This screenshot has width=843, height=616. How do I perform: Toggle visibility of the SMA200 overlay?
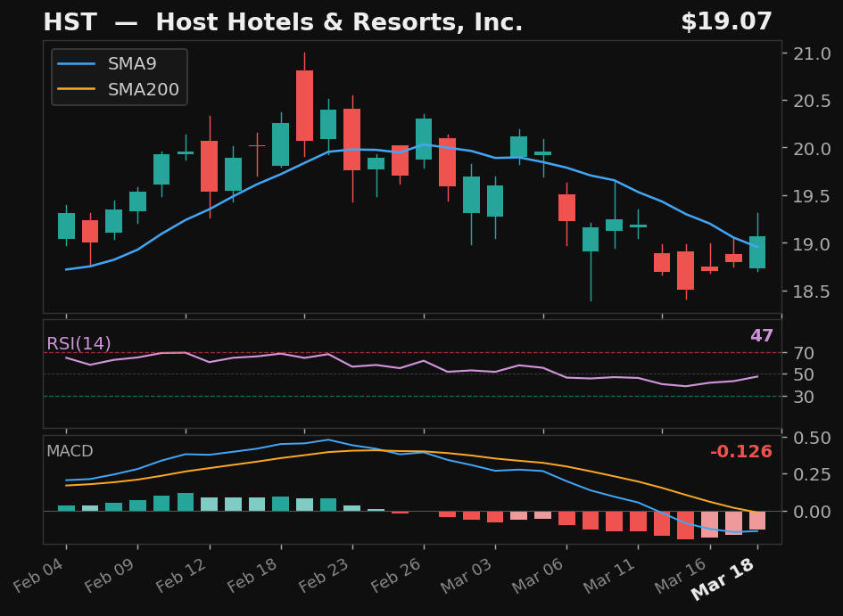pos(145,89)
